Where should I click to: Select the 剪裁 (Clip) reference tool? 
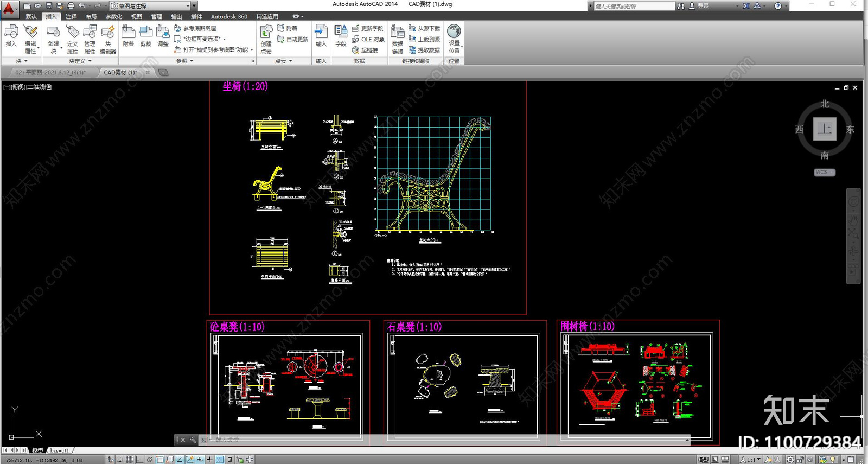click(x=145, y=36)
